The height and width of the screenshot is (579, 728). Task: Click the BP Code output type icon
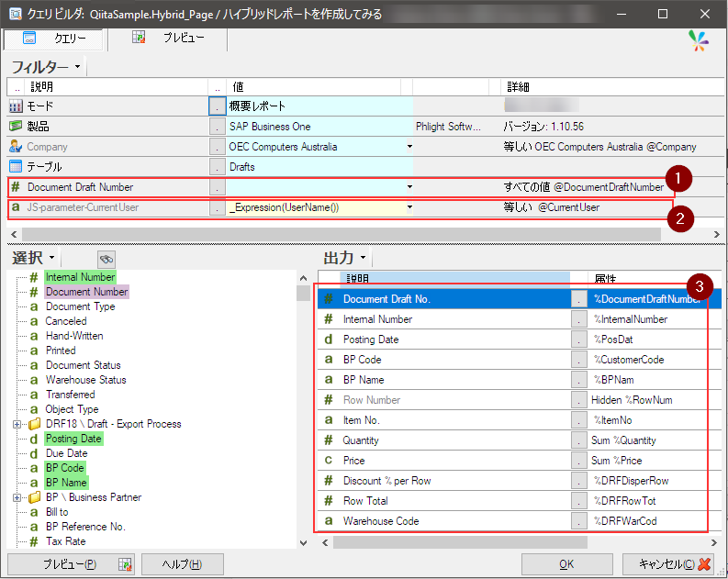tap(329, 360)
